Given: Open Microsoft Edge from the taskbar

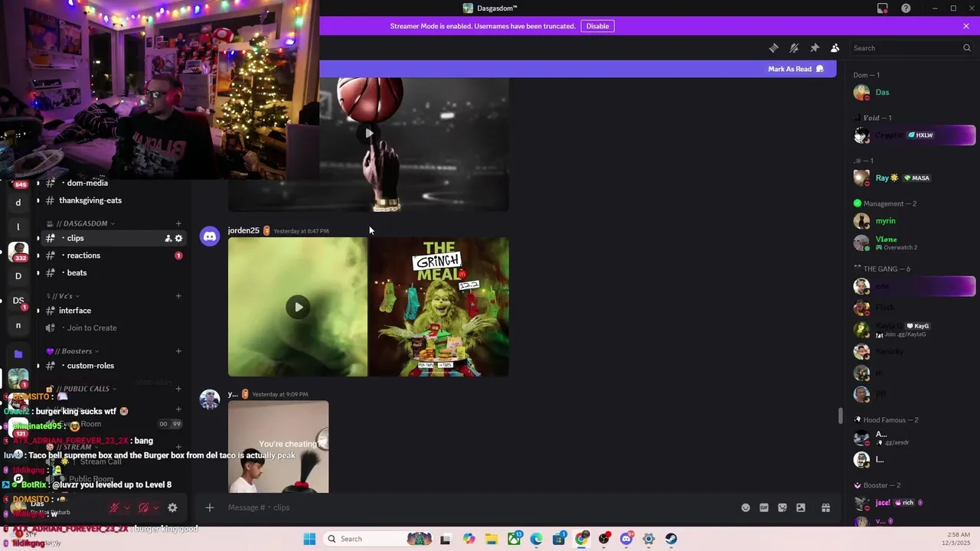Looking at the screenshot, I should click(537, 539).
